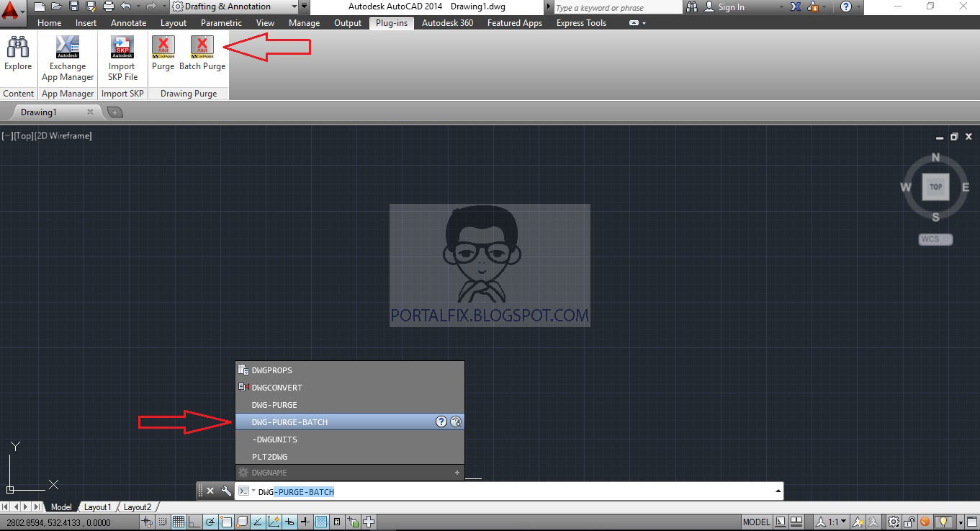The image size is (980, 531).
Task: Click the TOP face of the ViewCube
Action: tap(935, 187)
